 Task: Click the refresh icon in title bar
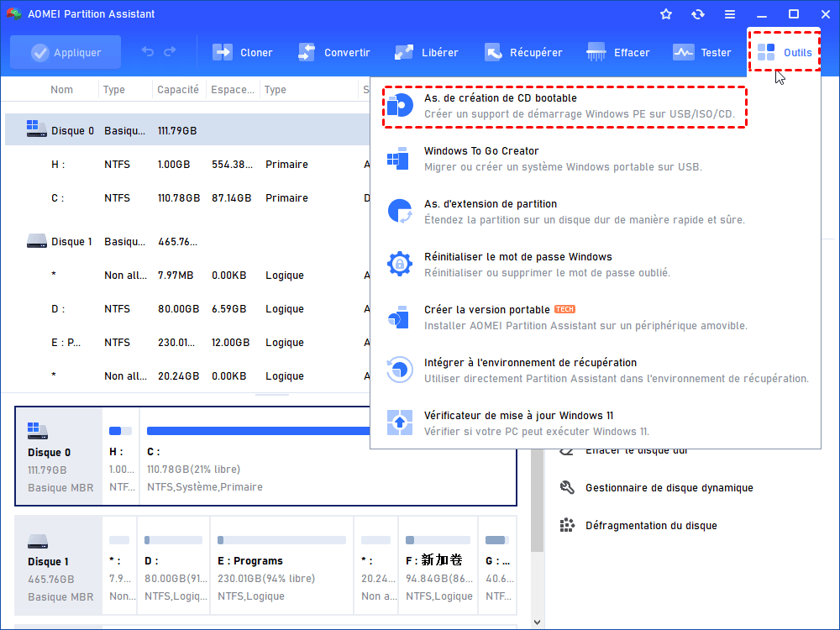(697, 14)
